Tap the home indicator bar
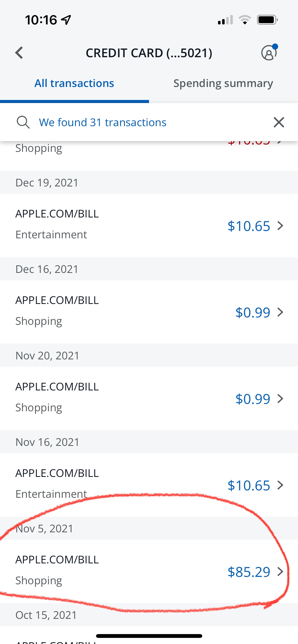Screen dimensions: 298x644 click(x=149, y=636)
